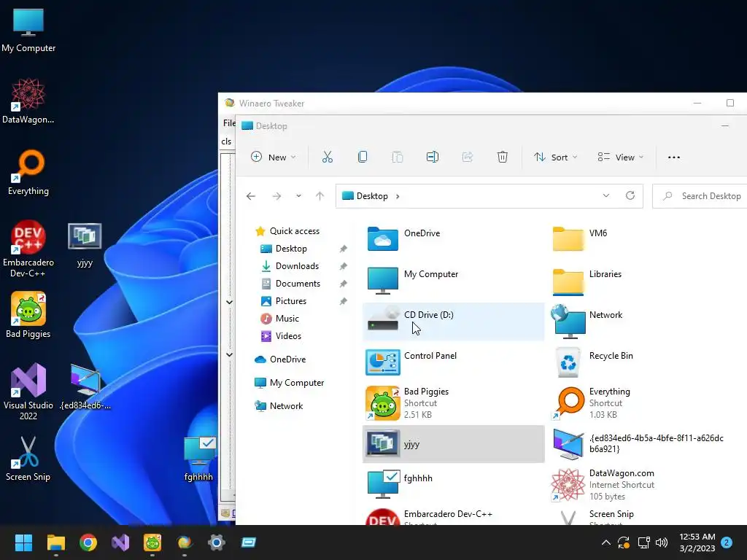Click the Copy icon in Explorer toolbar

coord(363,157)
